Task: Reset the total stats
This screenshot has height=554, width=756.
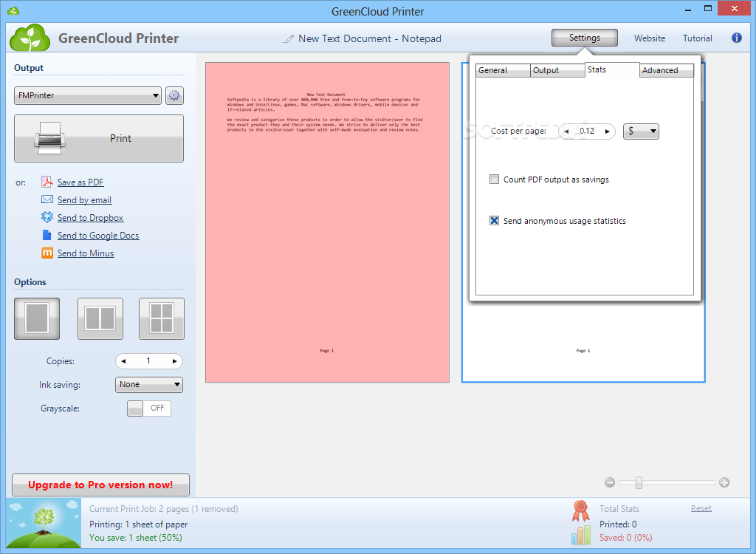Action: [701, 508]
